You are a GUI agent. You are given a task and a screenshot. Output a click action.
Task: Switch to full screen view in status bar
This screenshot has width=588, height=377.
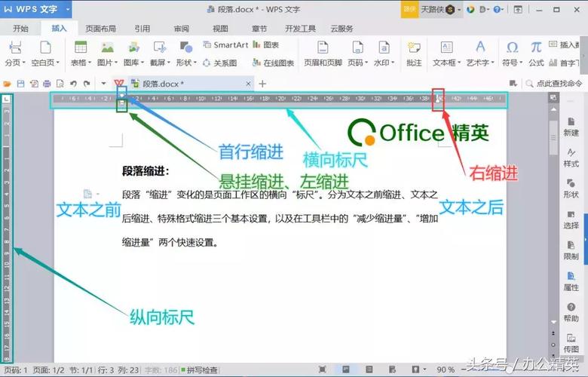tap(322, 369)
